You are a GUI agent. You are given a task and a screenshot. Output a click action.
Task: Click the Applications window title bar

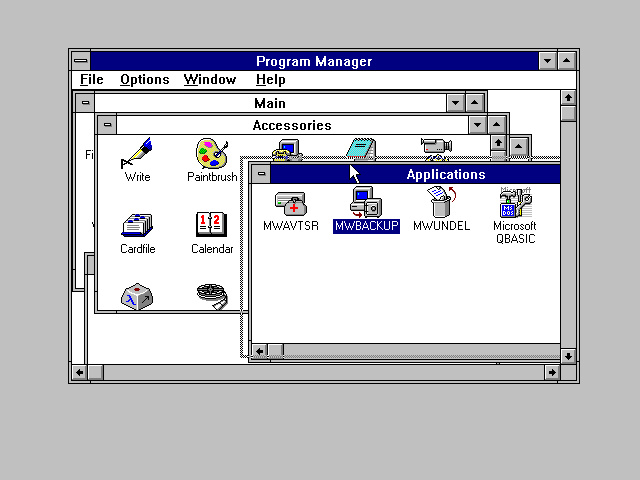point(415,174)
